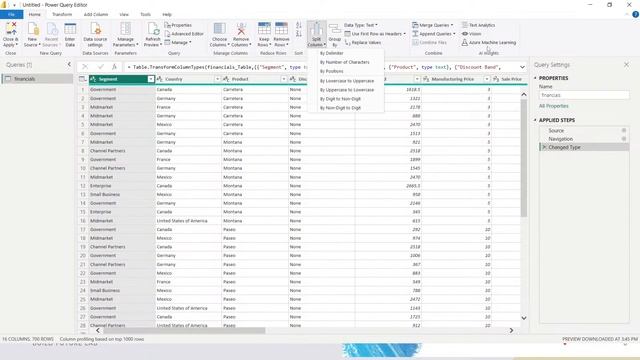Open the Country column filter dropdown
640x360 pixels.
(x=217, y=79)
